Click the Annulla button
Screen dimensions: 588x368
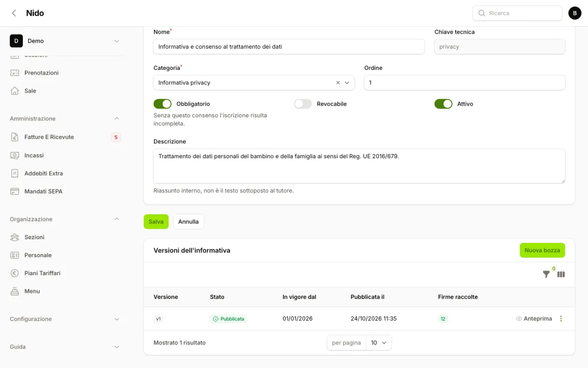click(x=188, y=221)
